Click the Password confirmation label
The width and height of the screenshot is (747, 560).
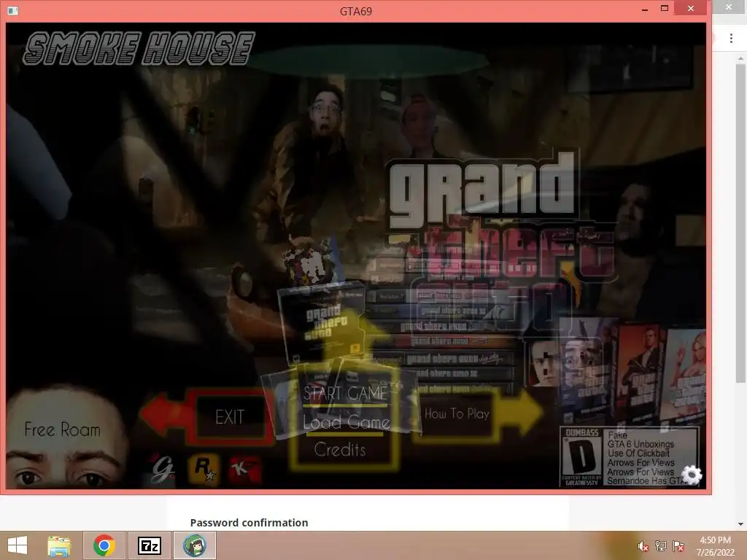click(249, 522)
